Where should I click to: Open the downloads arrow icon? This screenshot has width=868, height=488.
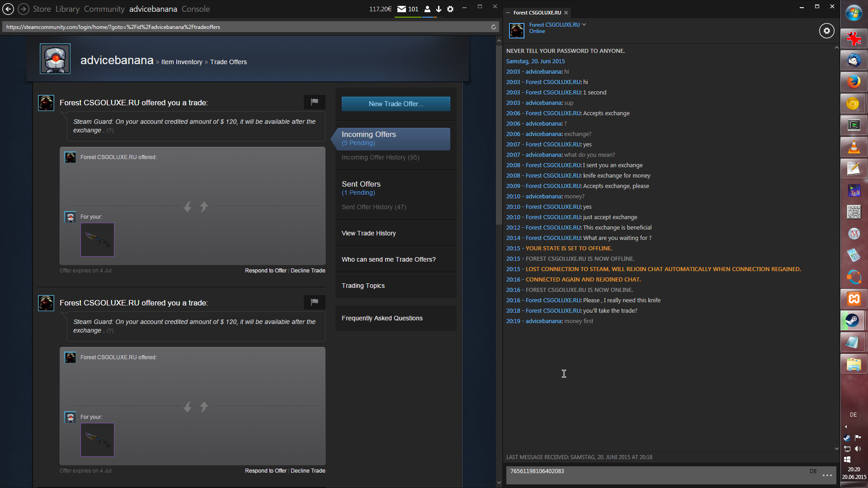pos(439,9)
